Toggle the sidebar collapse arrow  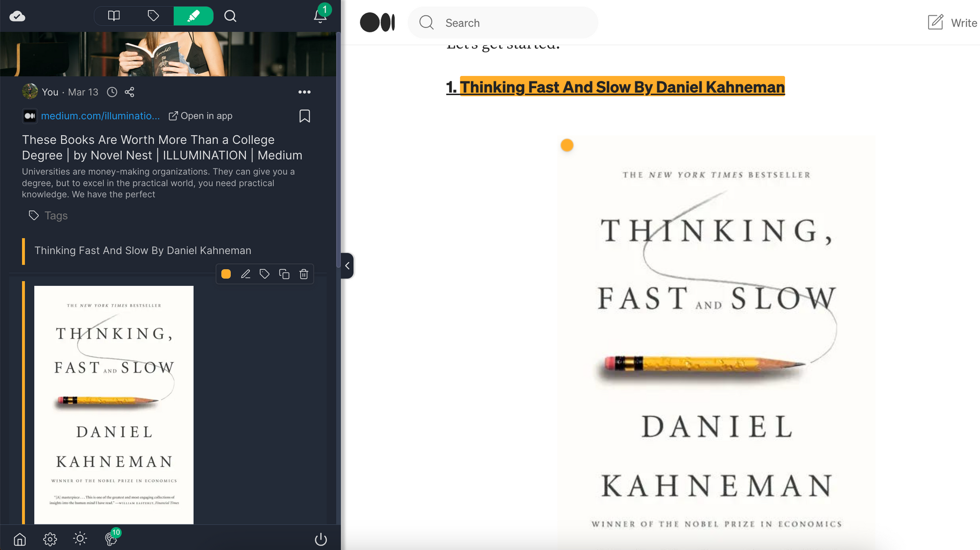tap(348, 265)
